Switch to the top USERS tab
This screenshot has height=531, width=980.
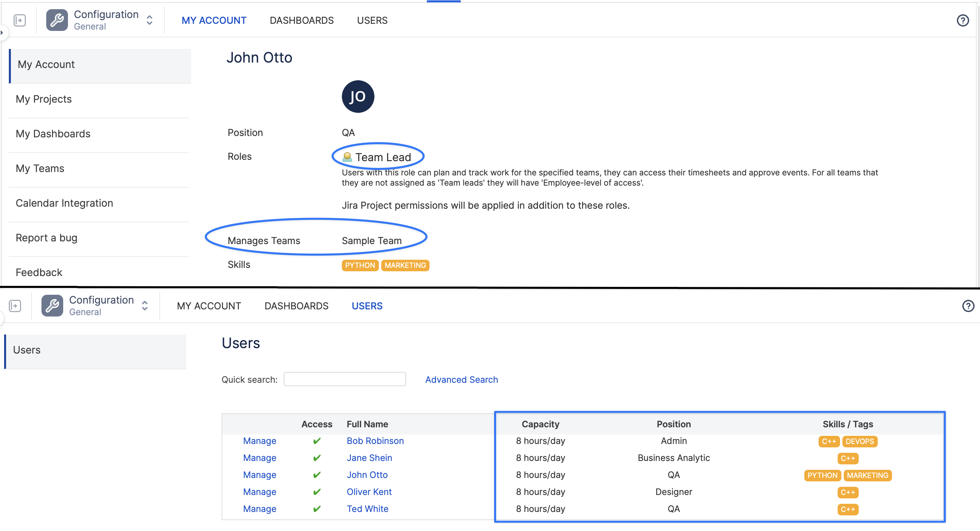pyautogui.click(x=372, y=20)
